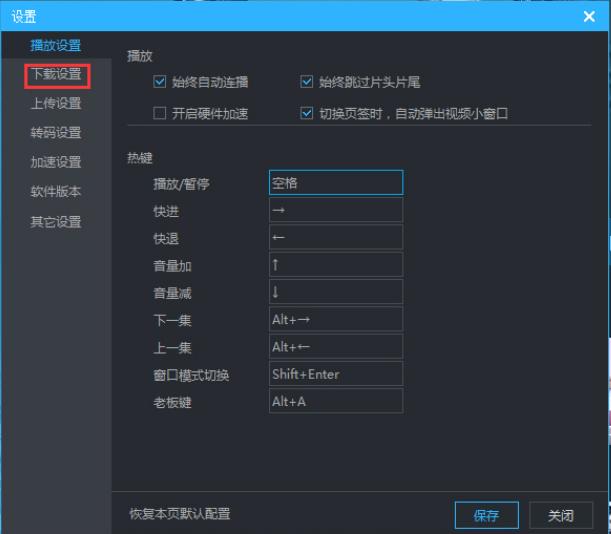Open the 下载设置 tab in sidebar
611x534 pixels.
tap(56, 74)
